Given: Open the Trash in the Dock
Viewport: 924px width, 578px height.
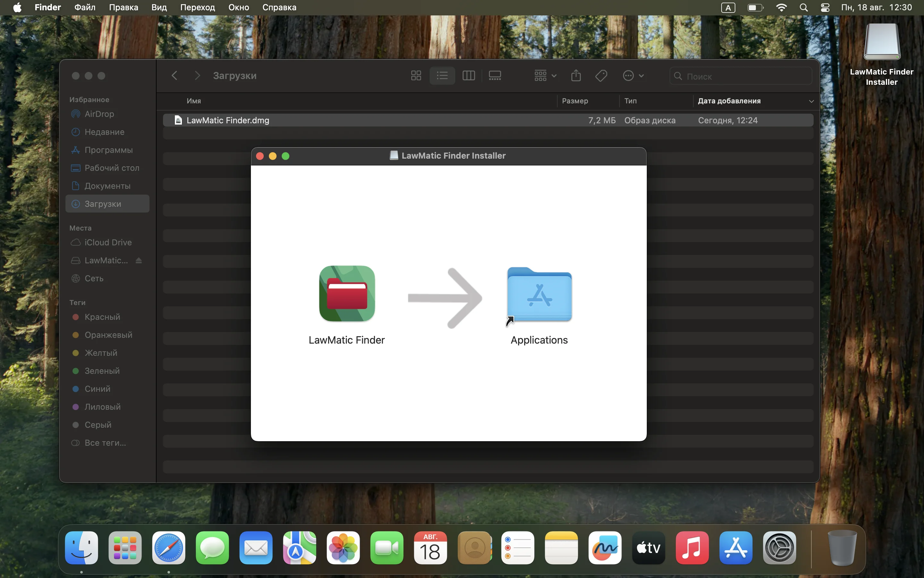Looking at the screenshot, I should (842, 548).
